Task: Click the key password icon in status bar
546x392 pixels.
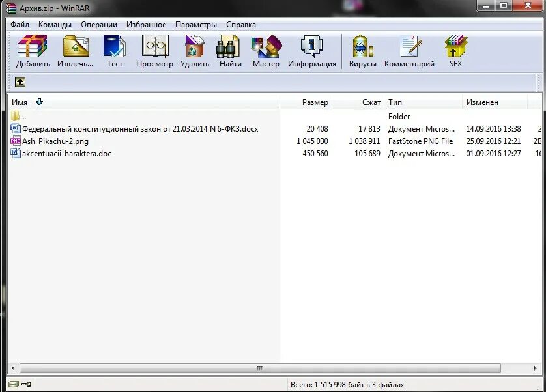Action: pos(26,384)
